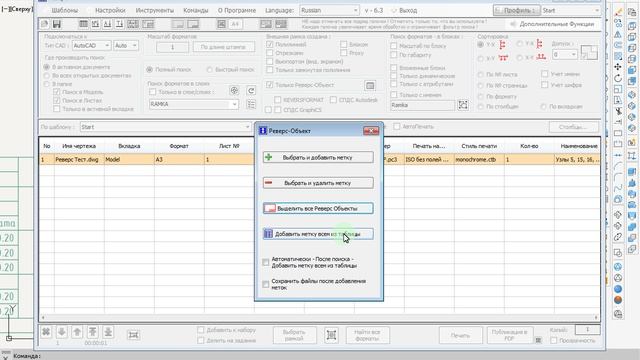Click the select block icon beside Ramka
The width and height of the screenshot is (640, 360).
463,105
